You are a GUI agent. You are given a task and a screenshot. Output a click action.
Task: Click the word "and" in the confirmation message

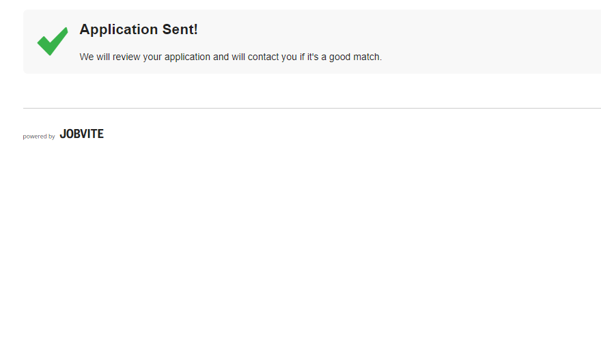(221, 57)
